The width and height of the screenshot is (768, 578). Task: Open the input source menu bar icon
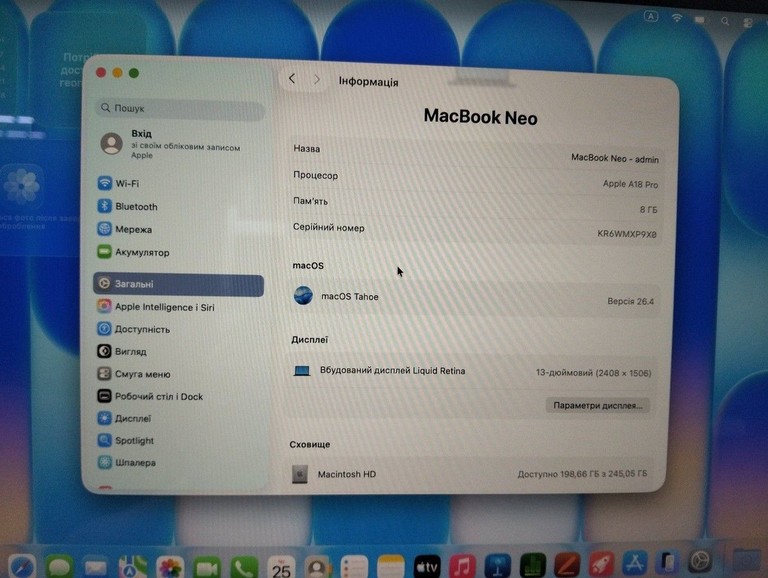click(x=650, y=17)
